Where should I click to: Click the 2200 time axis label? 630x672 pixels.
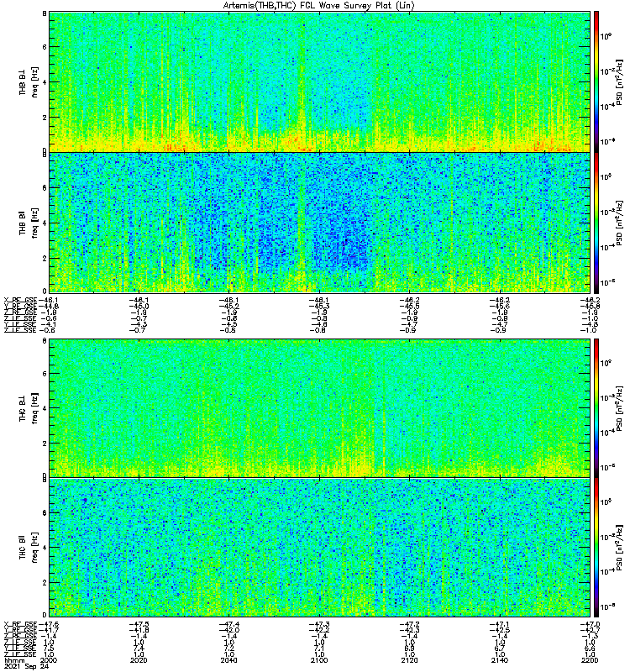click(x=590, y=660)
